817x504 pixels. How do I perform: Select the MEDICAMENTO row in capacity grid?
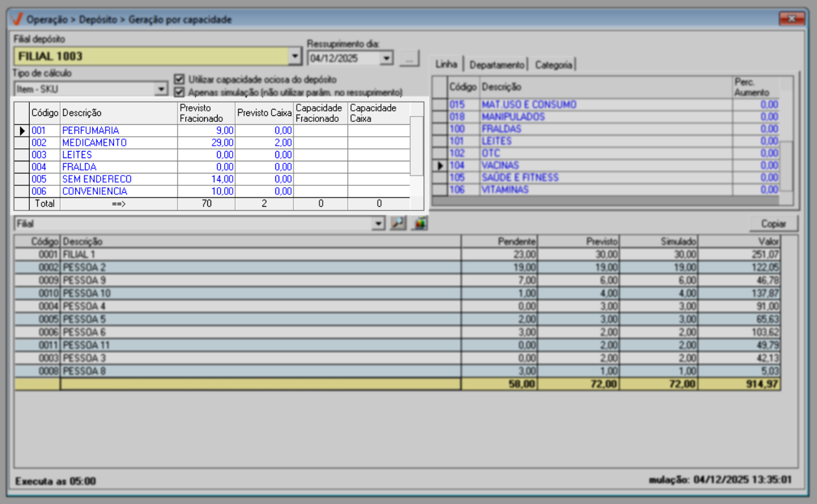[x=95, y=143]
